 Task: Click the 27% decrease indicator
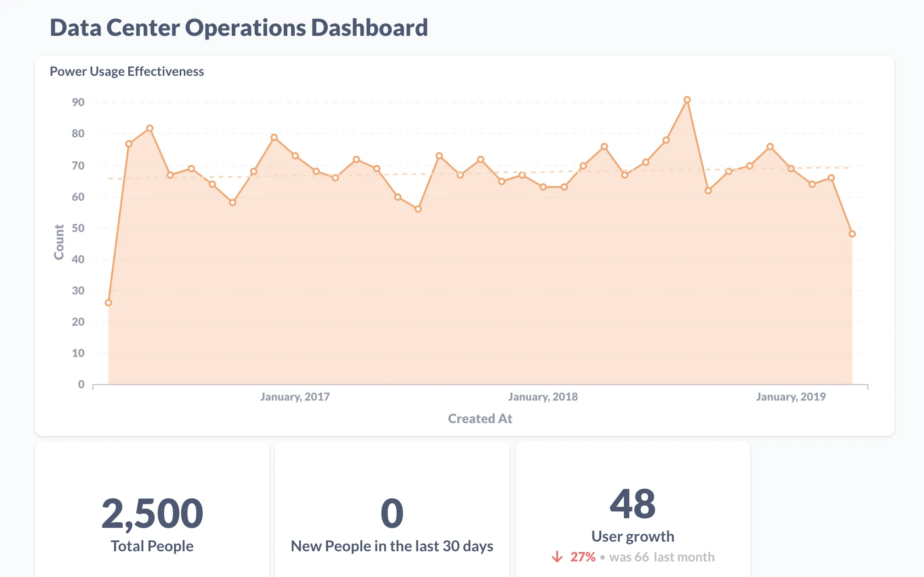583,557
